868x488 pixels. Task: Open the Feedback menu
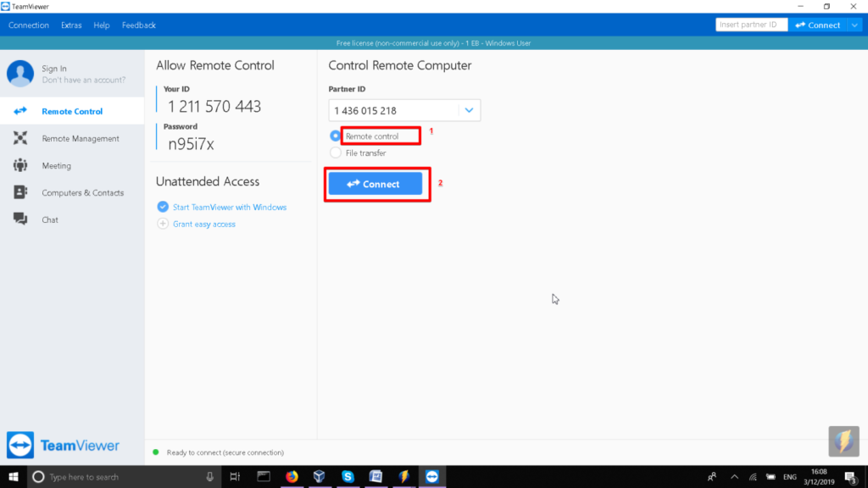(138, 25)
